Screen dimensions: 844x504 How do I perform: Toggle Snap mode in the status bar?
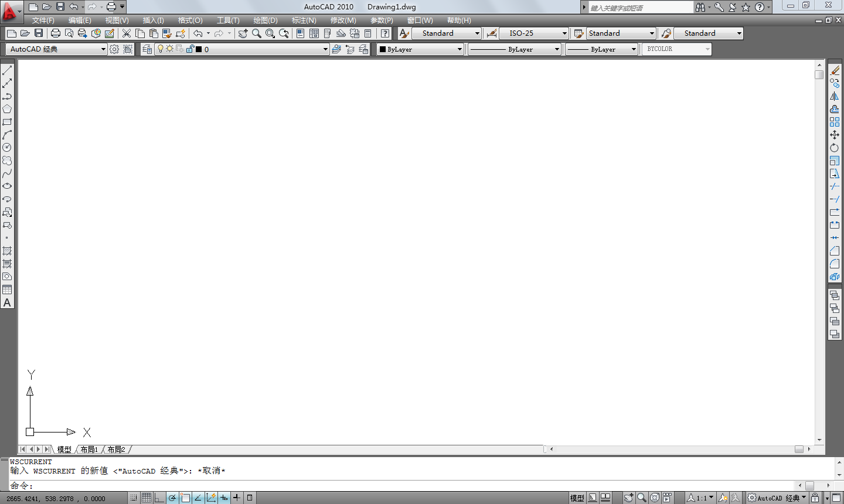coord(134,498)
